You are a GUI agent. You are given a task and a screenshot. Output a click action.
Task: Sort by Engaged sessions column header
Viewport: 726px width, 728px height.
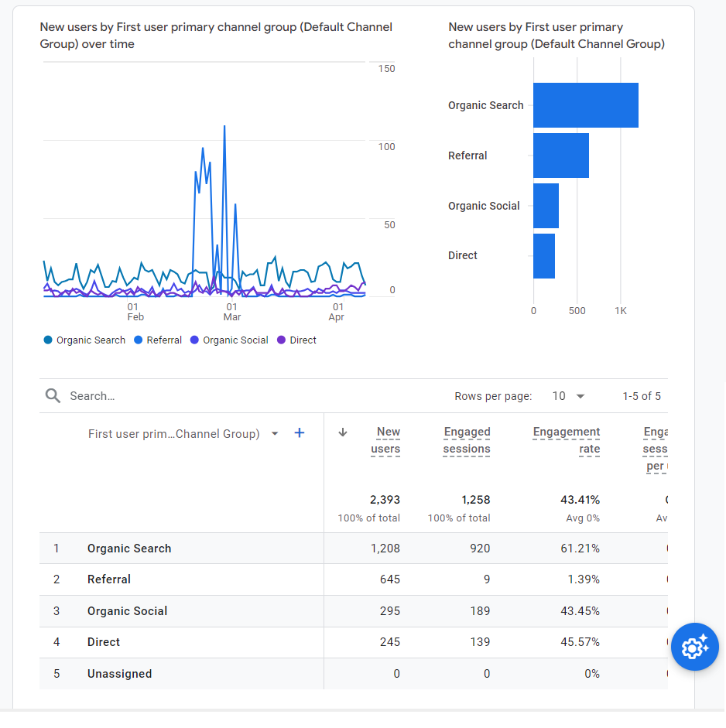pos(467,441)
